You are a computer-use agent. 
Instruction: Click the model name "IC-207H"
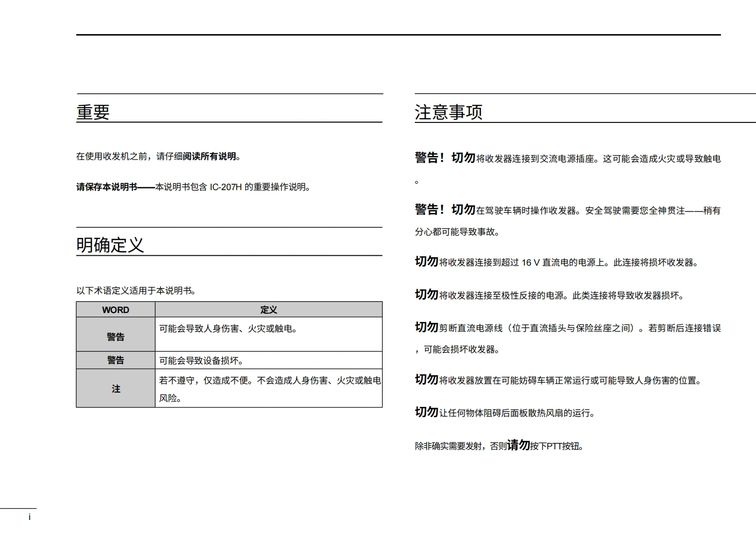tap(226, 187)
